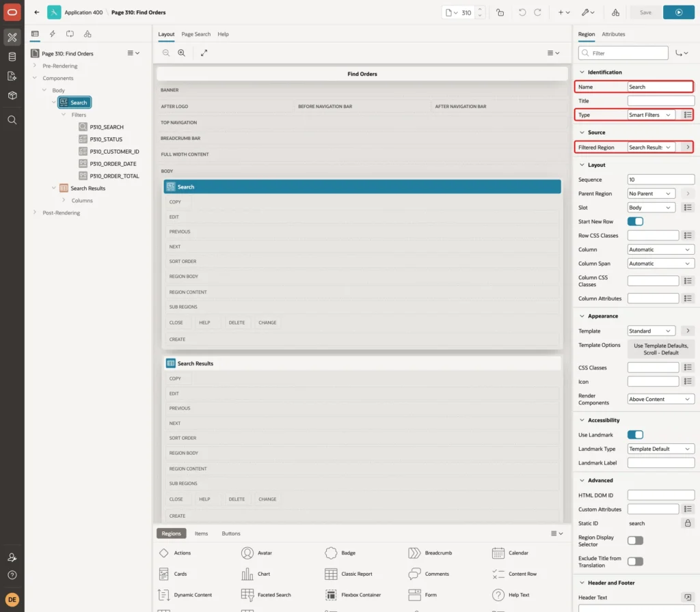This screenshot has width=700, height=612.
Task: Open SQL Workshop database icon in sidebar
Action: tap(12, 57)
